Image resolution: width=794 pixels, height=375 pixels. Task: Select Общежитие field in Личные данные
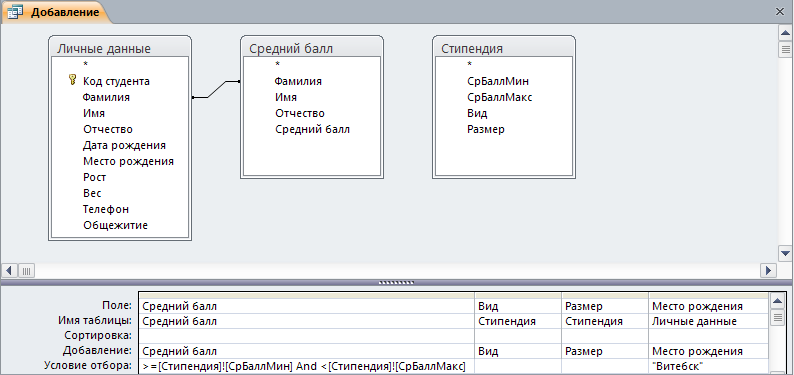point(115,225)
